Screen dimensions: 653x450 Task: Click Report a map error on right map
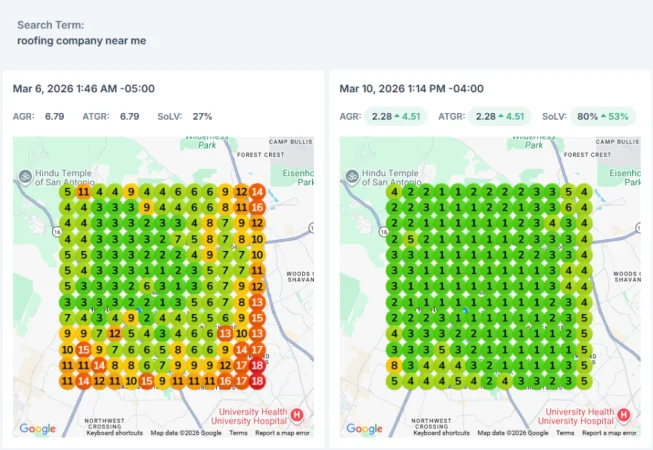[x=609, y=433]
